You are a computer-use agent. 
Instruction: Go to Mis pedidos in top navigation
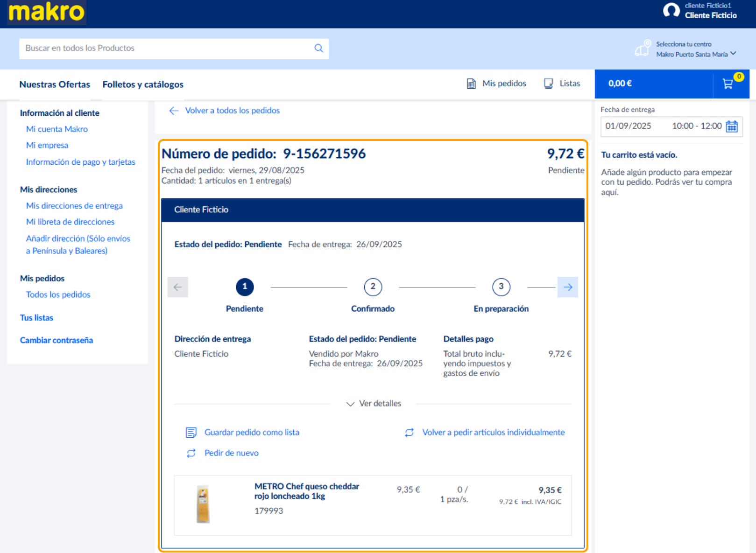[504, 84]
